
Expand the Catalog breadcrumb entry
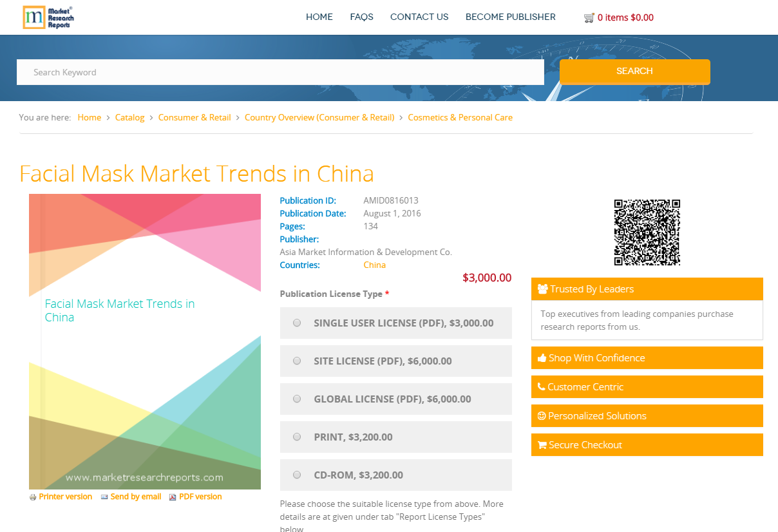[x=129, y=117]
